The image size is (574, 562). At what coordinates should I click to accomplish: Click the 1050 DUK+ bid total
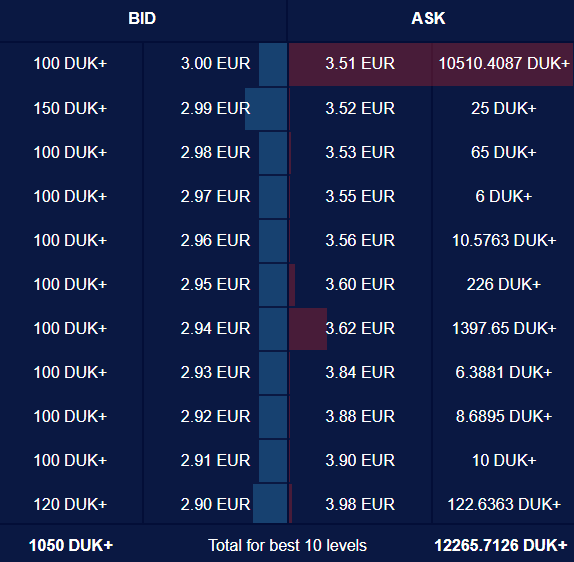(71, 545)
